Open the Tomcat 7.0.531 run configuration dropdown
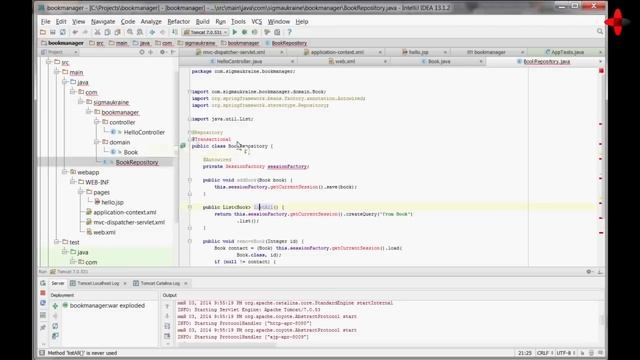640x360 pixels. coord(205,32)
